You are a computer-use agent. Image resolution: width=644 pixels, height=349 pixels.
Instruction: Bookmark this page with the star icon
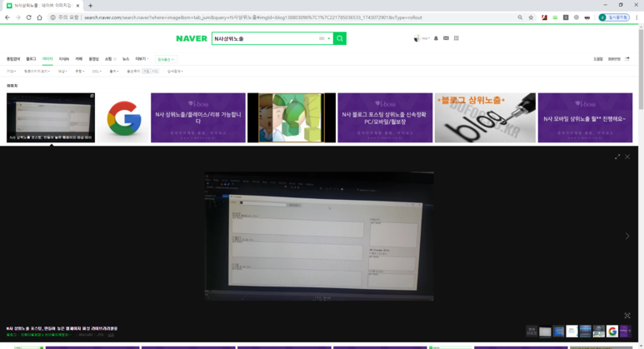click(531, 17)
